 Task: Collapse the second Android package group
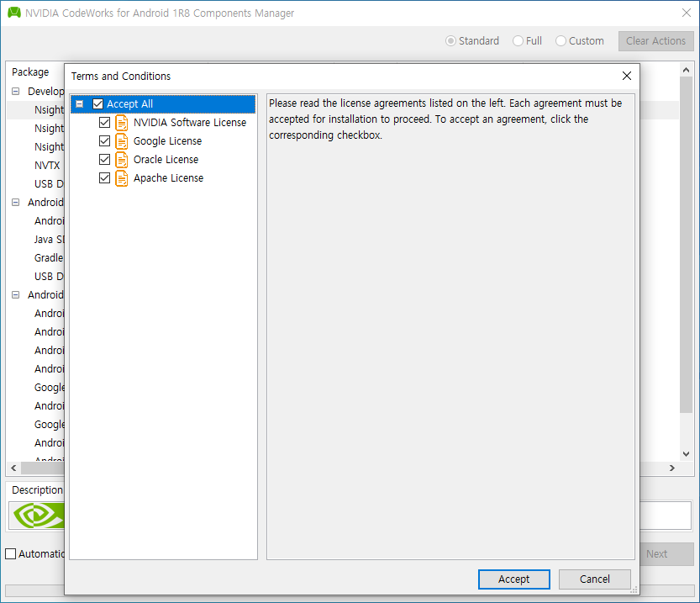(x=16, y=295)
